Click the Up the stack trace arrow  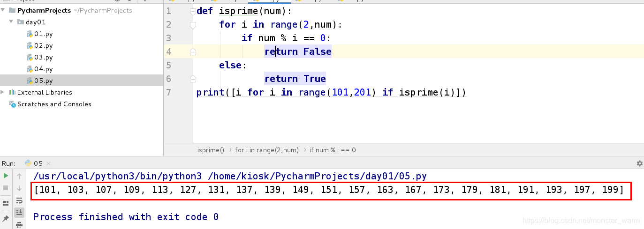coord(19,176)
